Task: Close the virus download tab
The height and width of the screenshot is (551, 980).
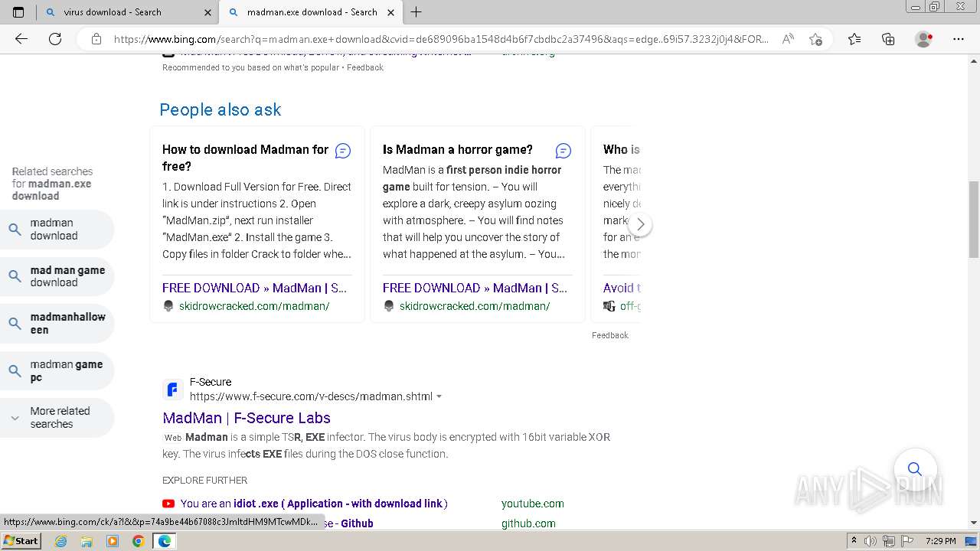Action: 208,12
